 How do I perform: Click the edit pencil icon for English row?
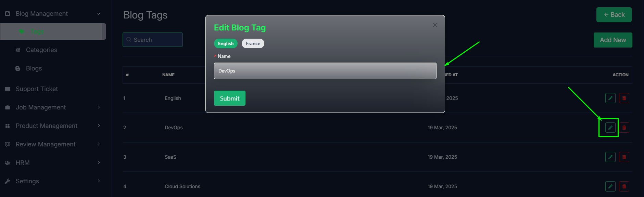[610, 98]
